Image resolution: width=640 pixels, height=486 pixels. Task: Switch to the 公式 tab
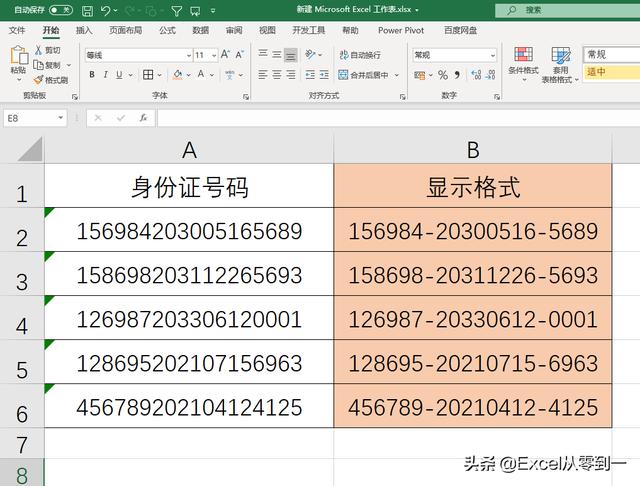tap(167, 30)
